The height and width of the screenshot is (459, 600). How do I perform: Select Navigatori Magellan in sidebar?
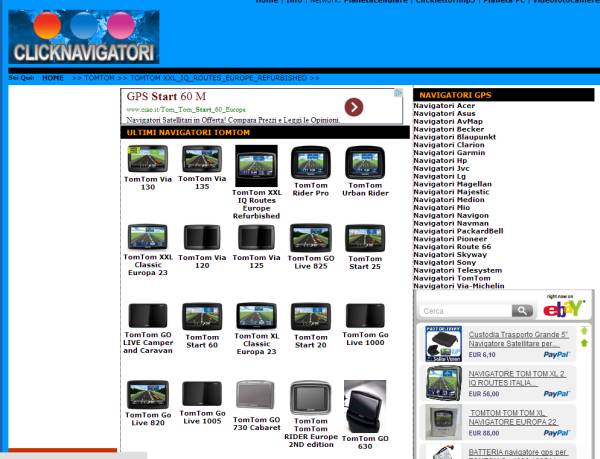452,184
